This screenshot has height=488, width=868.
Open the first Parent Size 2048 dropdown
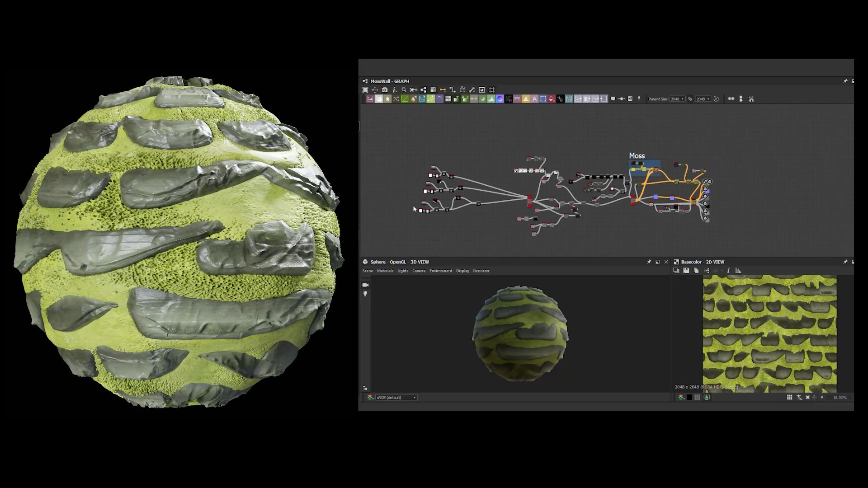[x=677, y=99]
